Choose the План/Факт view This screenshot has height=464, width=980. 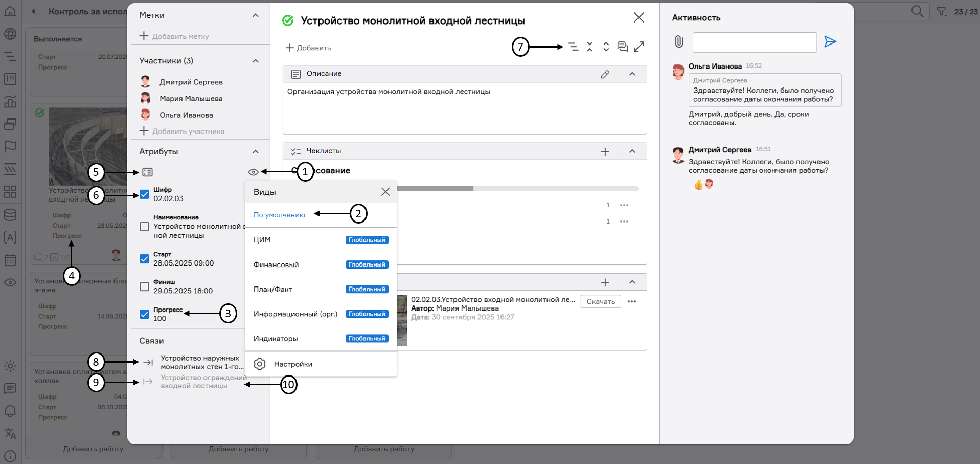(273, 289)
